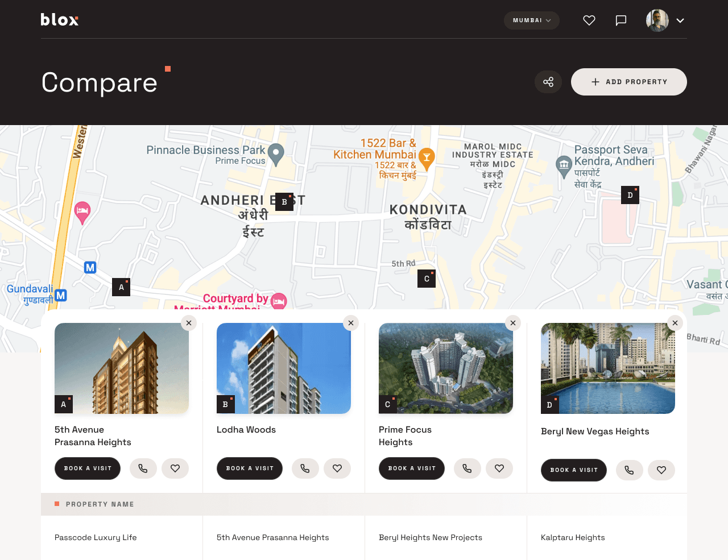Click the pink hotel pin near highway
728x560 pixels.
pyautogui.click(x=82, y=213)
